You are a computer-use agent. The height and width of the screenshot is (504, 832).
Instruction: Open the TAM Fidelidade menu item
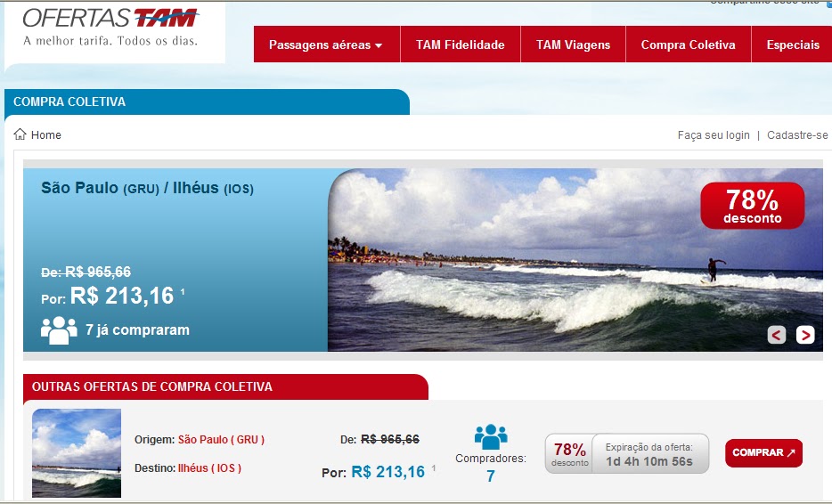tap(460, 45)
